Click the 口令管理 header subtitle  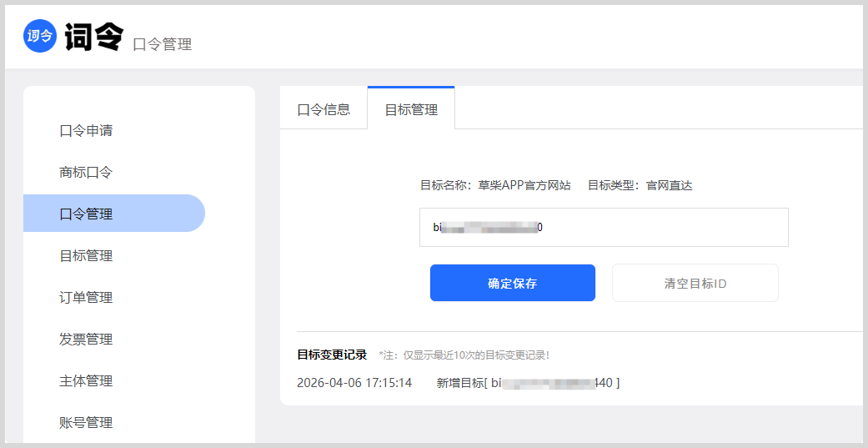click(163, 44)
